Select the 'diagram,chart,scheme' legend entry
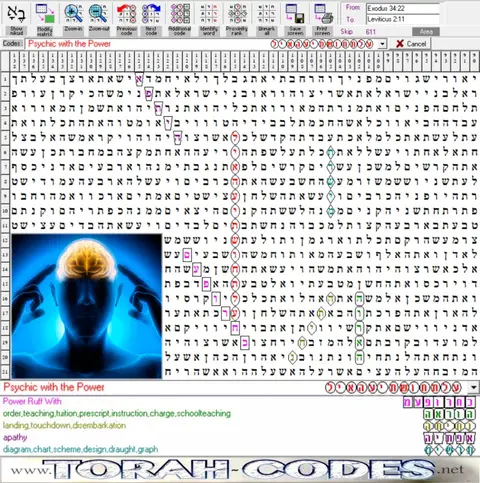The height and width of the screenshot is (483, 480). [80, 449]
